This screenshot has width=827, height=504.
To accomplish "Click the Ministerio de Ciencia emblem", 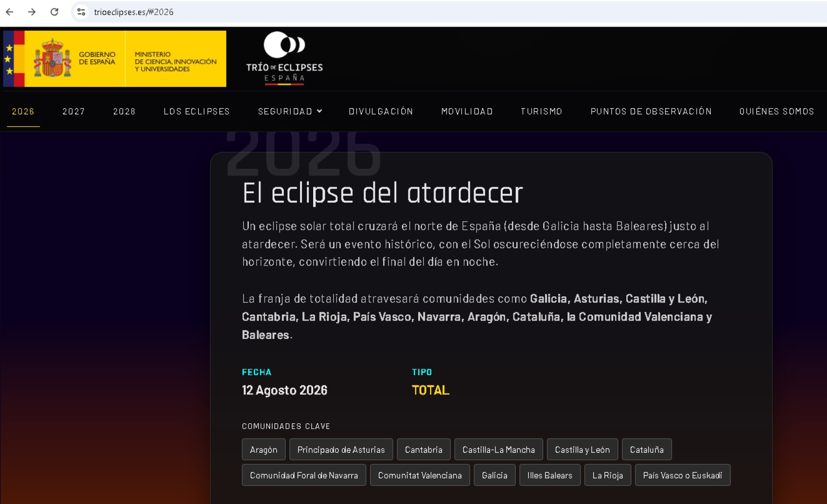I will click(x=175, y=61).
